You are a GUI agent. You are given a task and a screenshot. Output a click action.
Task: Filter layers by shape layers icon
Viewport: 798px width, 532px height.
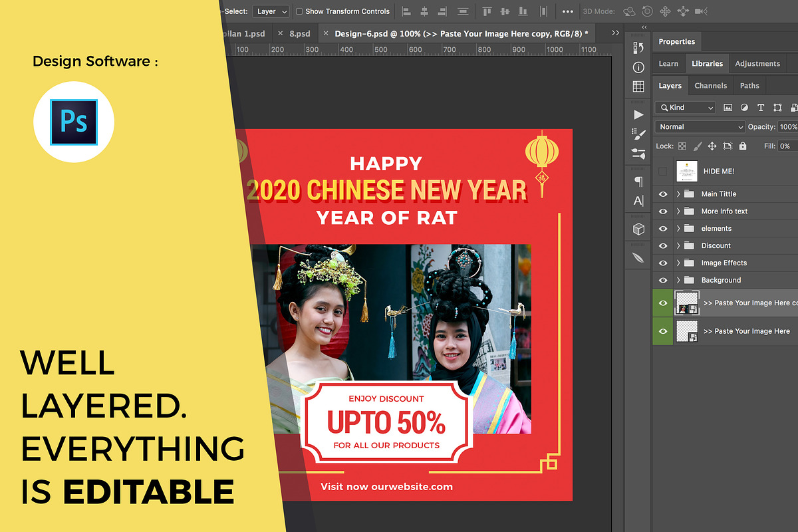[777, 108]
